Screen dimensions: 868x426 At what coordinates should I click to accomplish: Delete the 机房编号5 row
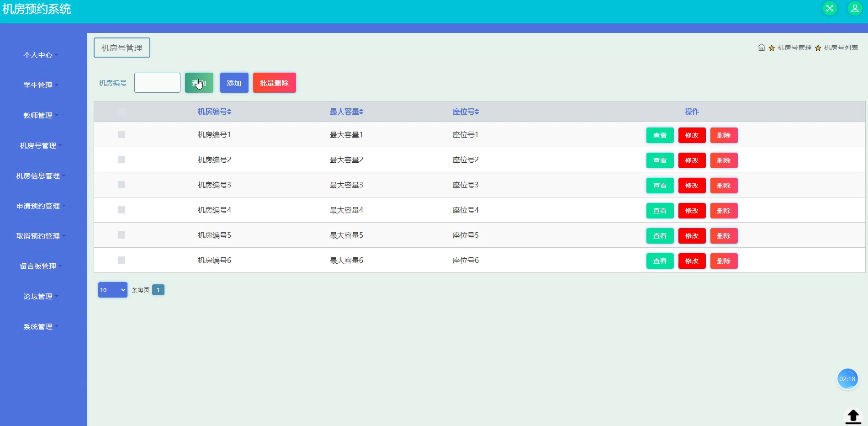(x=724, y=236)
